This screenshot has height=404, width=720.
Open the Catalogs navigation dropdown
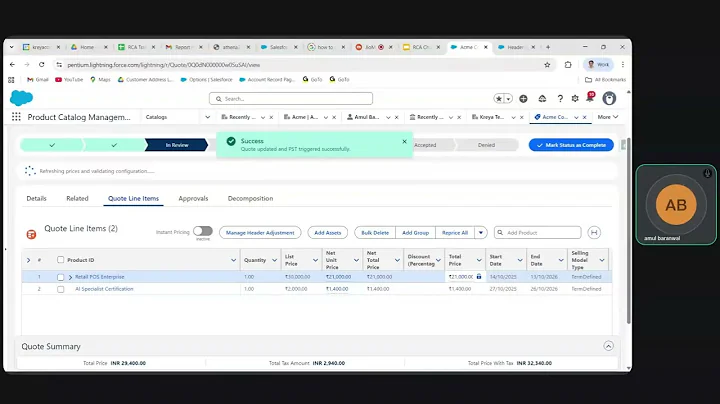pyautogui.click(x=208, y=117)
